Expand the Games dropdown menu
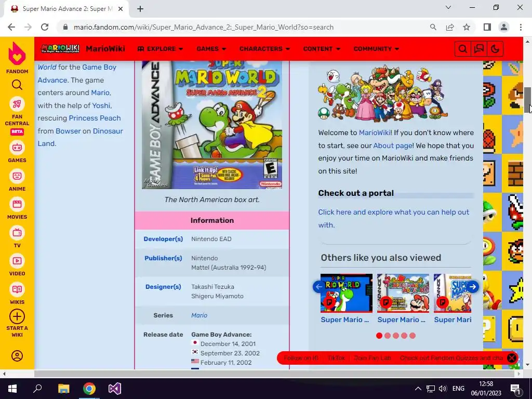Screen dimensions: 532x399 click(x=211, y=49)
